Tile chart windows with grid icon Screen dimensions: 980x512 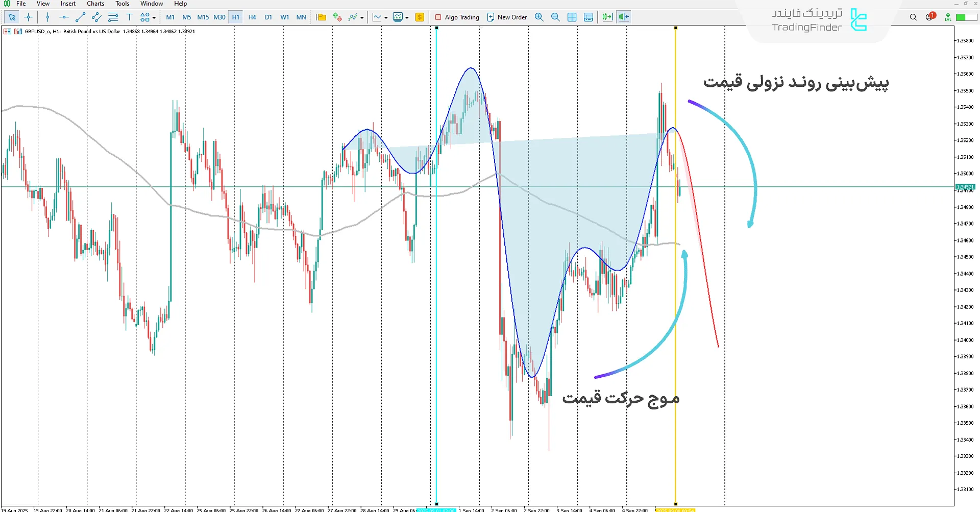572,17
